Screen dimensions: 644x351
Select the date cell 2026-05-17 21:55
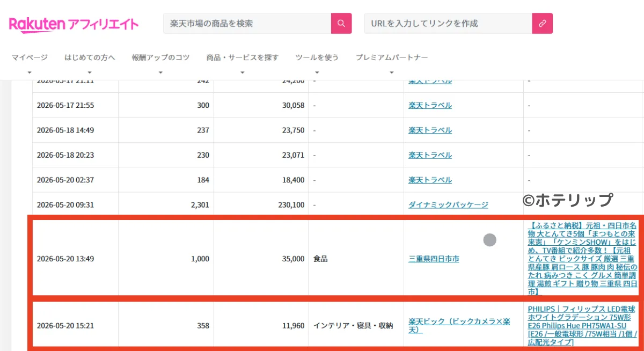[x=65, y=105]
